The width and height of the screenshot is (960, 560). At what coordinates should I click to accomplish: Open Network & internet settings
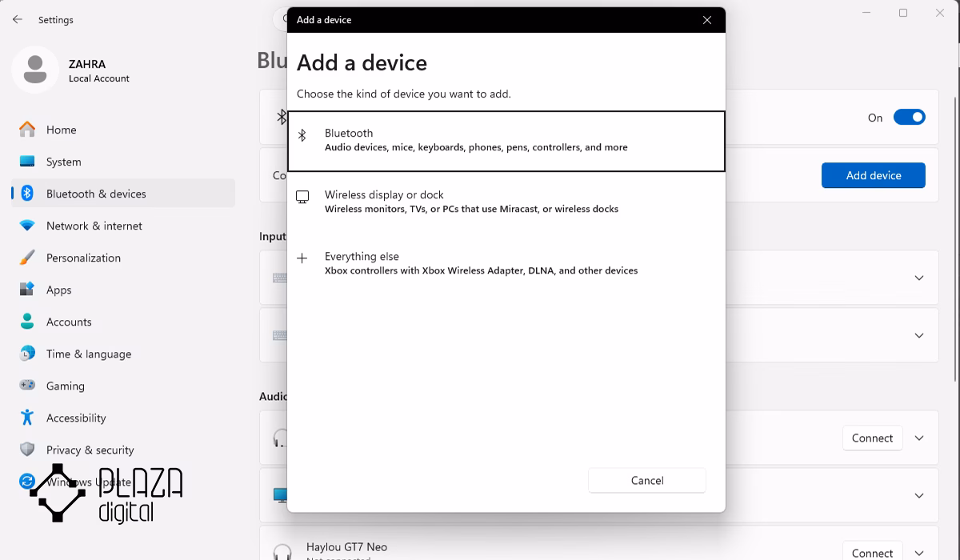click(x=123, y=226)
